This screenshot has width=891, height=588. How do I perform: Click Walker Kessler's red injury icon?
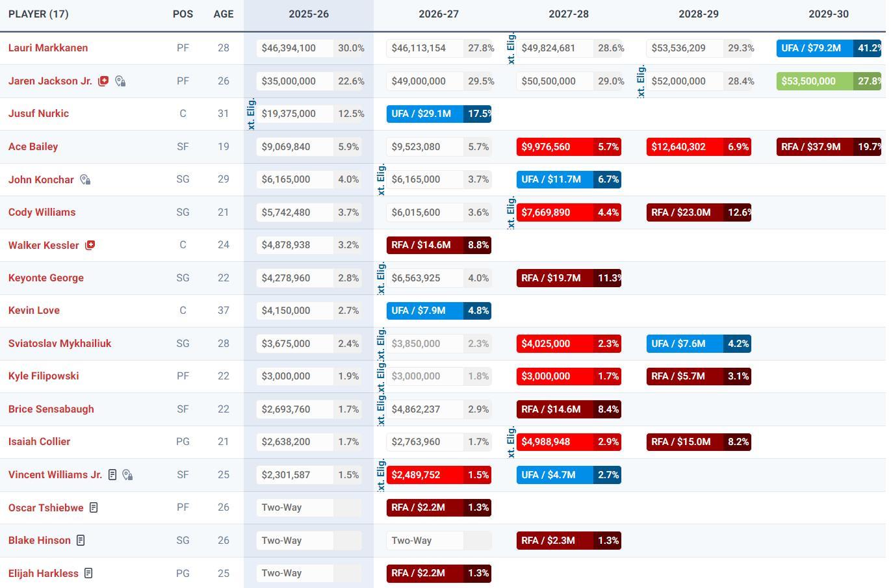coord(90,245)
